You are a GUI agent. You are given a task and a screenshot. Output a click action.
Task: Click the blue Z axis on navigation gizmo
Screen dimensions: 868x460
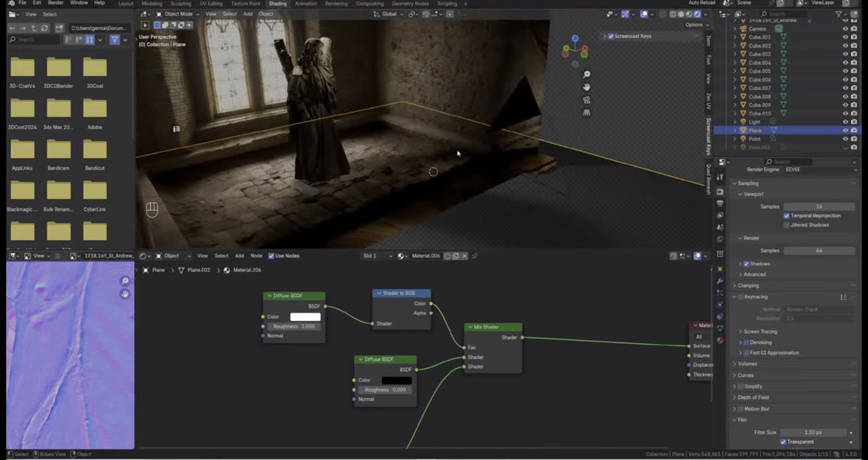tap(575, 39)
